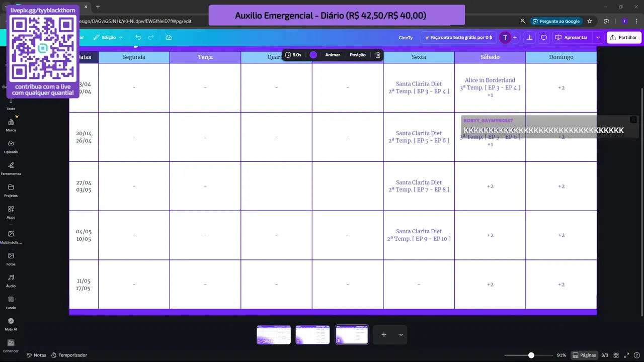This screenshot has height=362, width=644.
Task: Open the Projetos folder panel
Action: pos(11,190)
